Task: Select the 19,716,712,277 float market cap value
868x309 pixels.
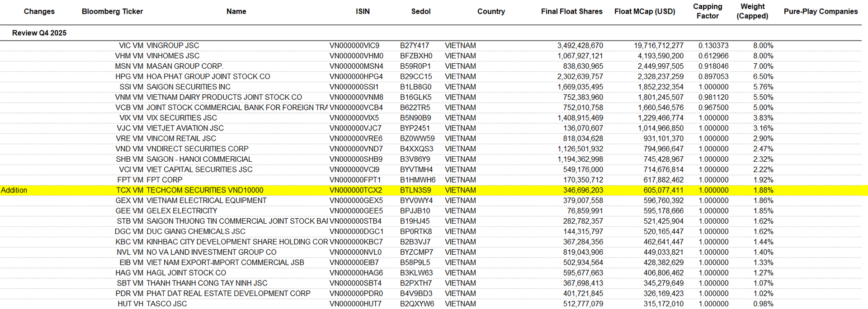Action: click(x=658, y=46)
